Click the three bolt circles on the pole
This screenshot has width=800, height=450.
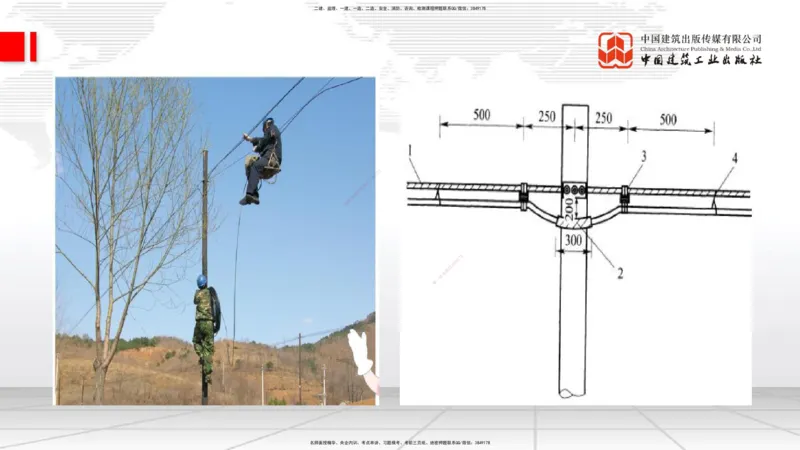tap(574, 190)
